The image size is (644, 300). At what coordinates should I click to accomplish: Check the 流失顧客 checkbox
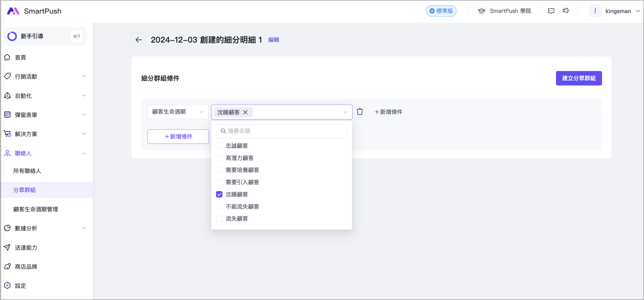pos(219,219)
